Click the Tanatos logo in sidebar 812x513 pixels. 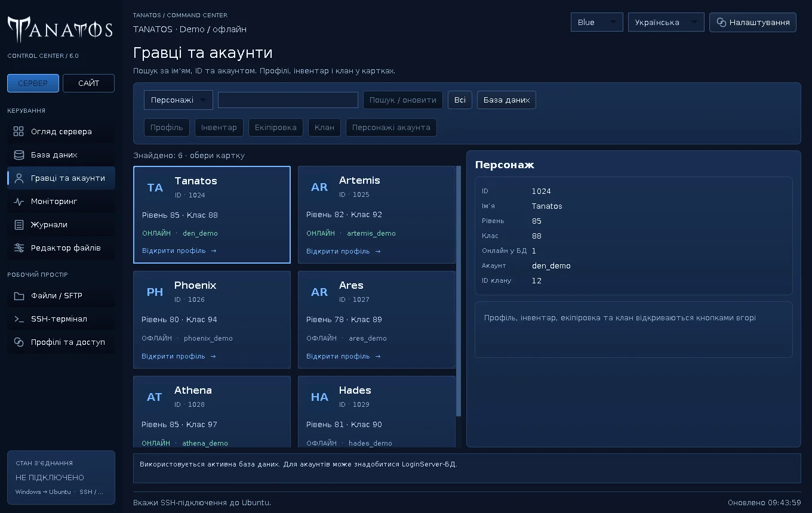60,29
